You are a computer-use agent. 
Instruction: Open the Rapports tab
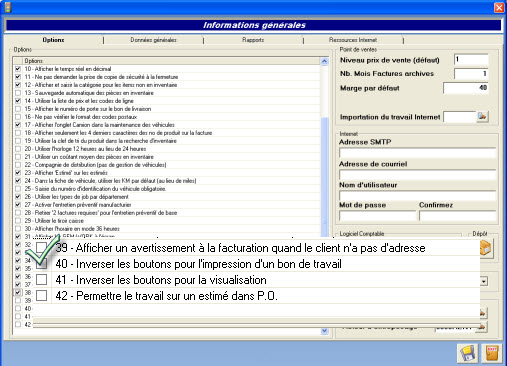(x=253, y=40)
